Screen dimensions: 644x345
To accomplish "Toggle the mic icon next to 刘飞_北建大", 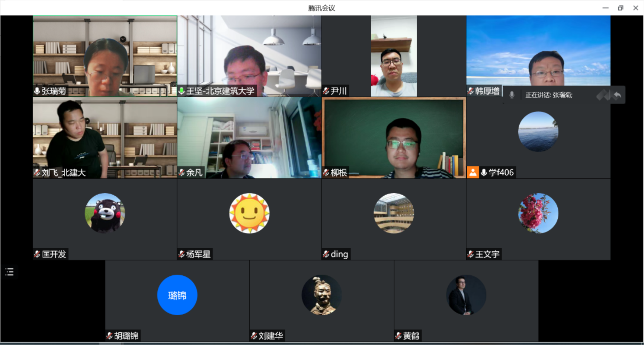I will click(37, 172).
